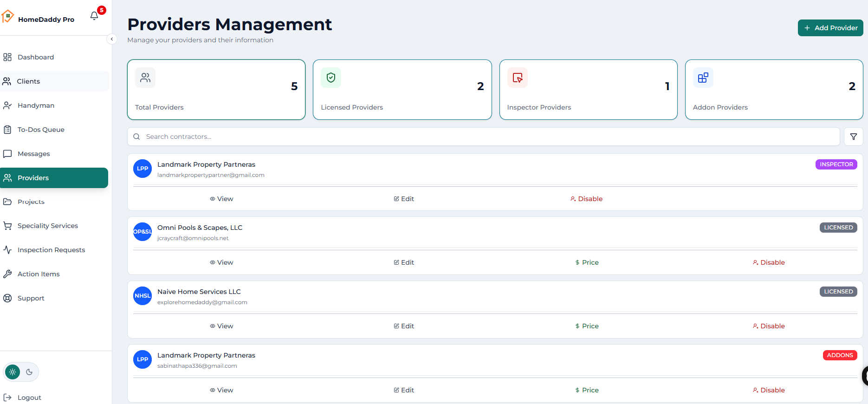Image resolution: width=868 pixels, height=404 pixels.
Task: Collapse the sidebar with the chevron button
Action: click(x=112, y=39)
